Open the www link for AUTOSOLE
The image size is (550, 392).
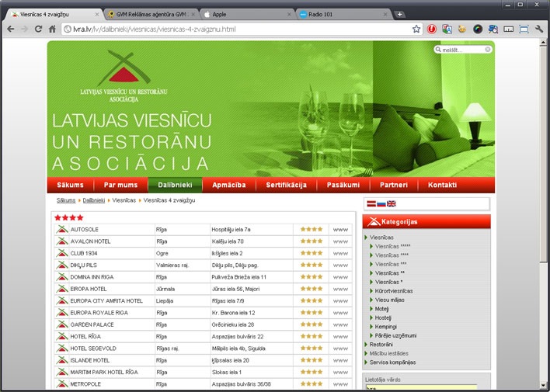pyautogui.click(x=340, y=230)
